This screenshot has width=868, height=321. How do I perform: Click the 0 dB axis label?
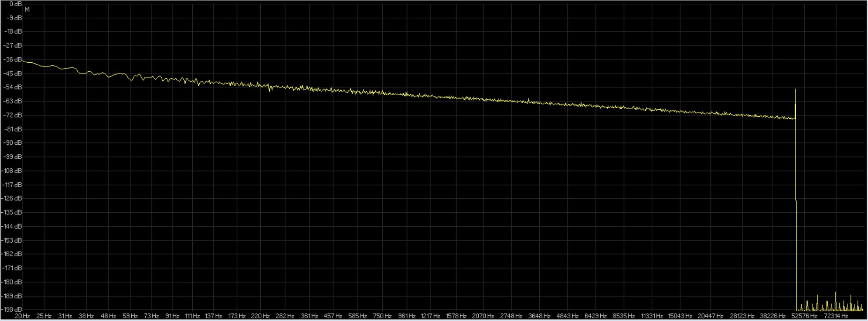pos(15,4)
